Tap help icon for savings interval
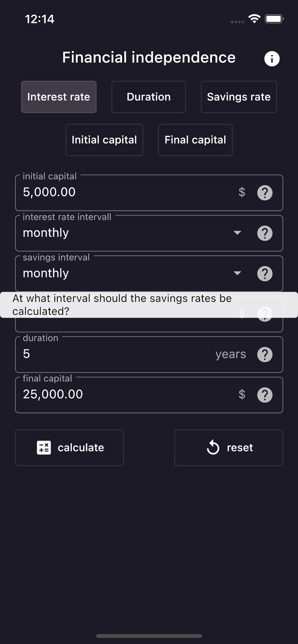The width and height of the screenshot is (298, 644). tap(265, 274)
